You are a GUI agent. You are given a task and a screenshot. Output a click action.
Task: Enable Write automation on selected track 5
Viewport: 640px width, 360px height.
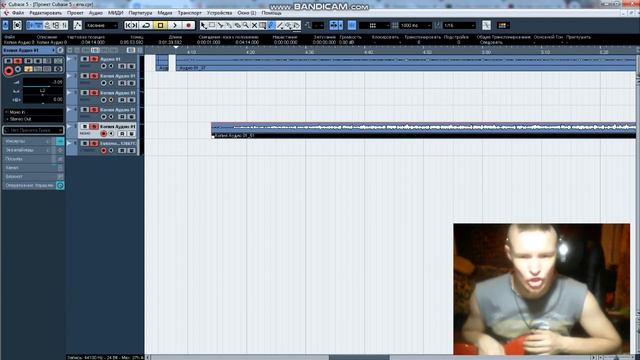(x=131, y=134)
